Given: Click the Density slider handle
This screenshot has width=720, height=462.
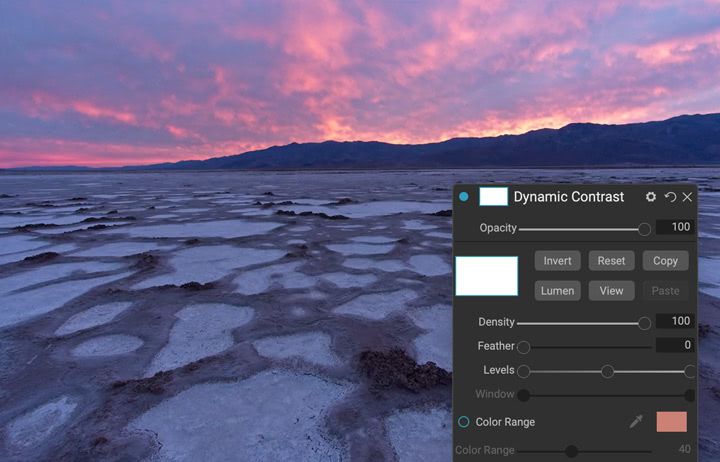Looking at the screenshot, I should 644,323.
